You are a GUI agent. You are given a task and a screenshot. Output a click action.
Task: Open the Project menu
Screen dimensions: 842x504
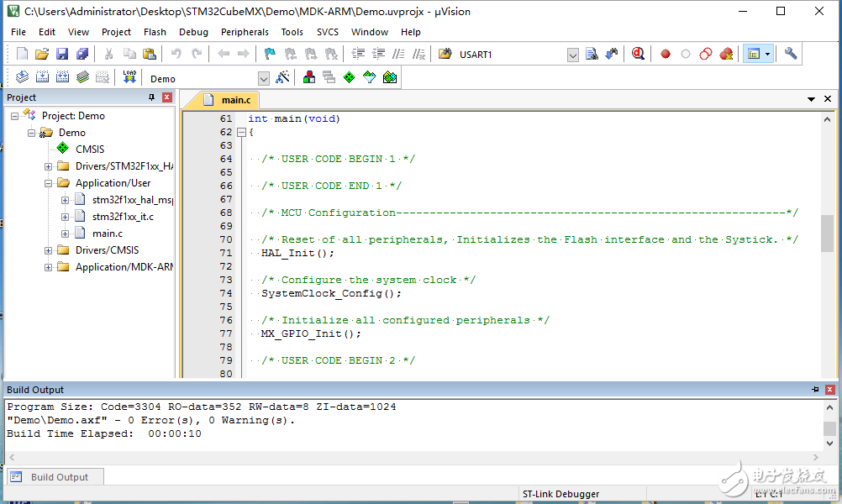point(116,32)
